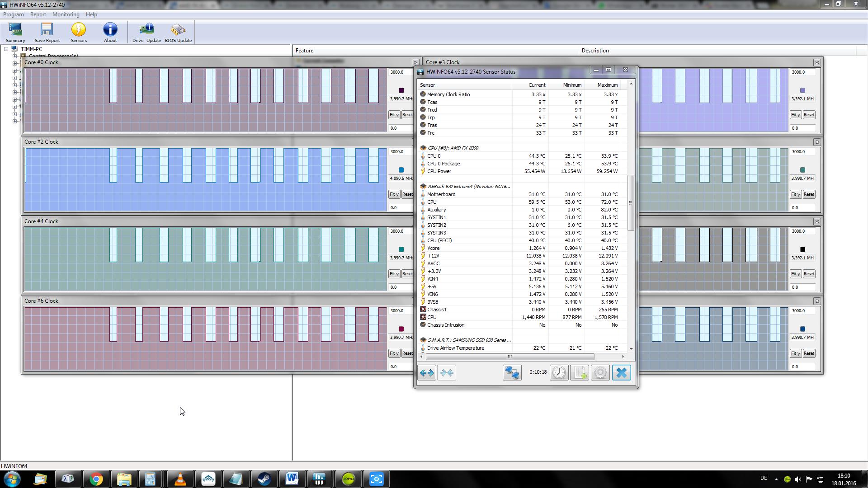Click the remote network monitoring icon
Viewport: 868px width, 488px height.
pyautogui.click(x=512, y=373)
